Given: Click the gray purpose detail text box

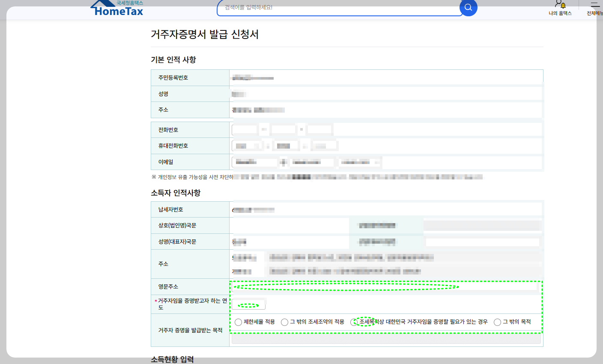Looking at the screenshot, I should pos(386,339).
